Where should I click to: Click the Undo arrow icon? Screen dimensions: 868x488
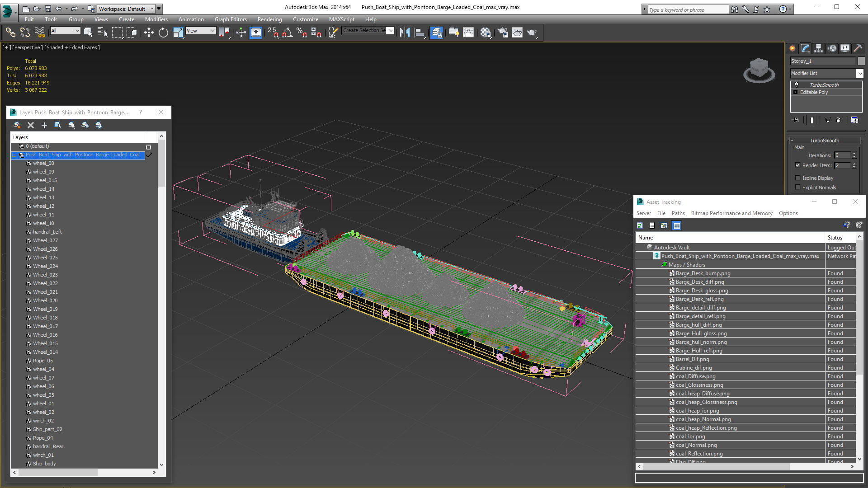point(59,9)
